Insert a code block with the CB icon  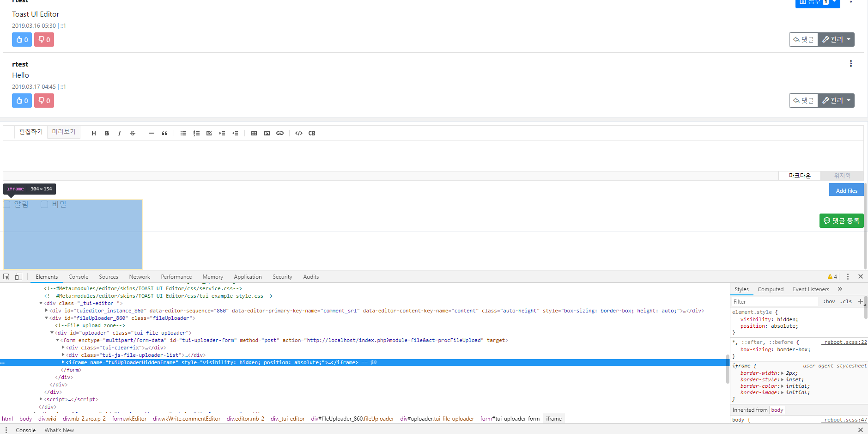312,133
